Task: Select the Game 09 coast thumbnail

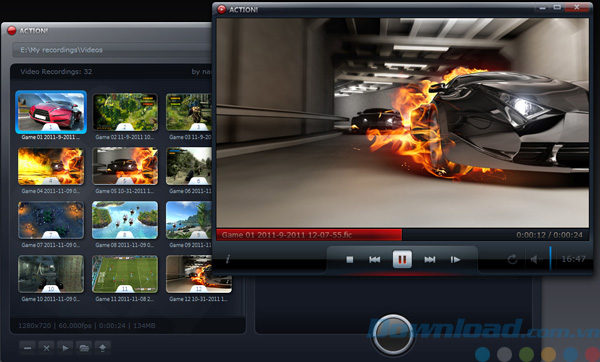Action: [189, 220]
